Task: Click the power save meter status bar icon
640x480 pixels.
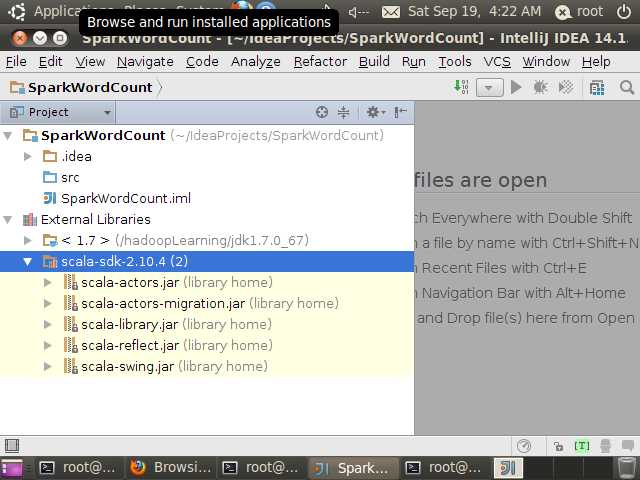Action: pos(524,446)
